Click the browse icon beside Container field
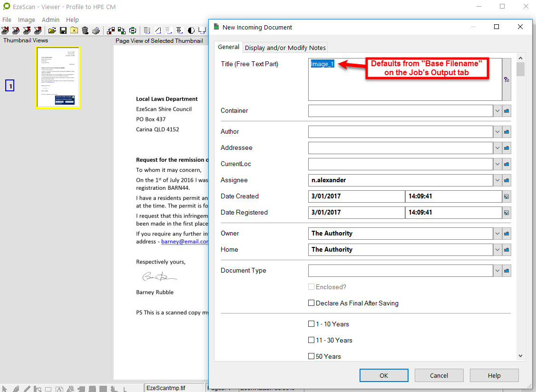The height and width of the screenshot is (392, 536). pos(507,111)
